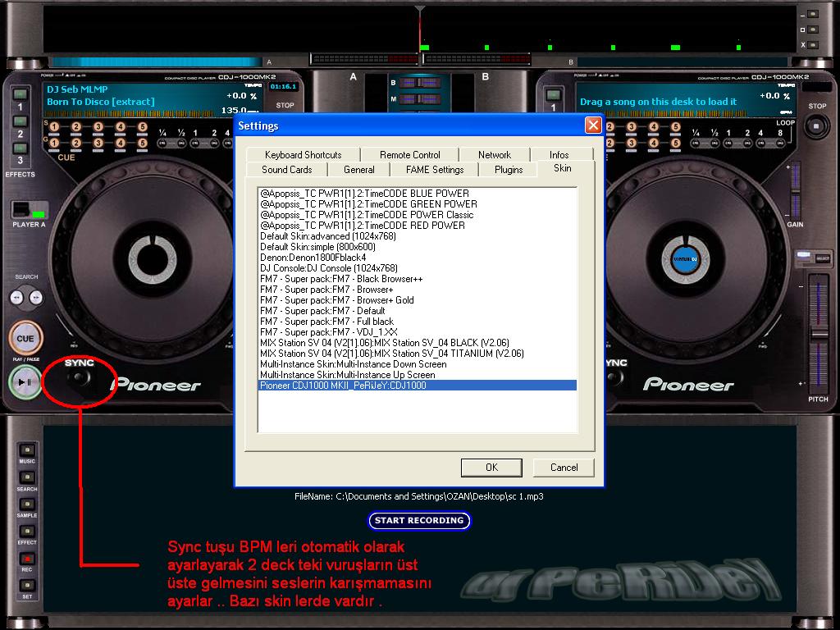
Task: Activate the 2-beat loop button on deck A
Action: [212, 143]
